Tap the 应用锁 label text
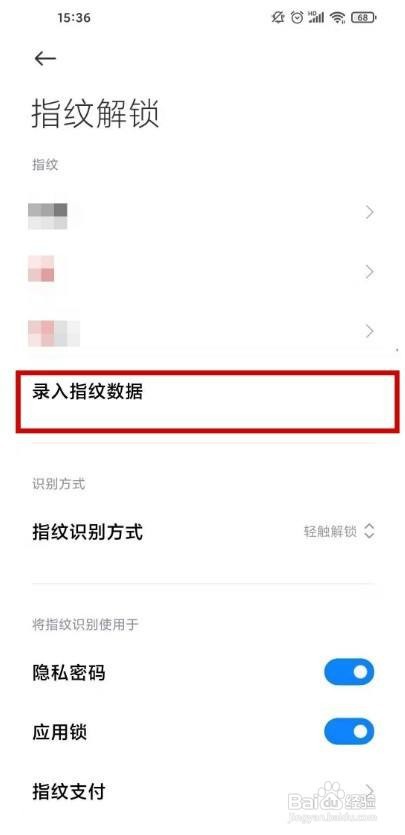405x835 pixels. 60,732
